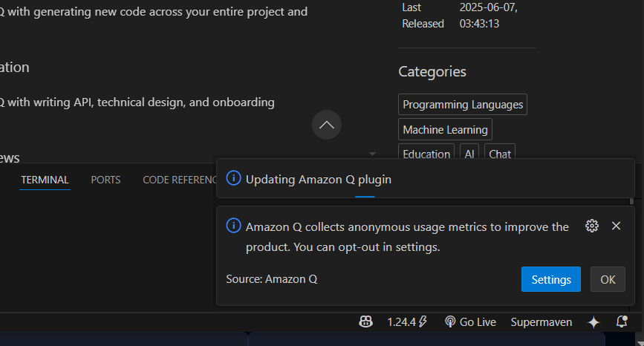The width and height of the screenshot is (644, 346).
Task: Open notifications bell in status bar
Action: [x=622, y=321]
